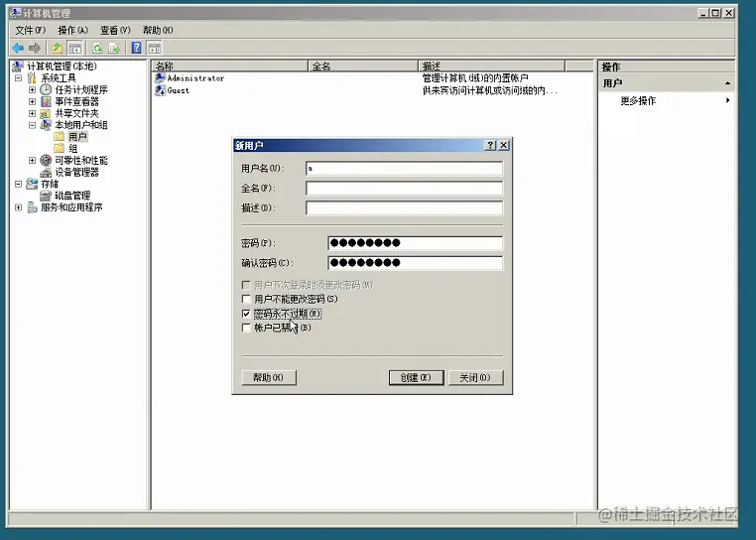This screenshot has width=756, height=540.
Task: Select the 任务计划程序 clock icon
Action: (x=46, y=89)
